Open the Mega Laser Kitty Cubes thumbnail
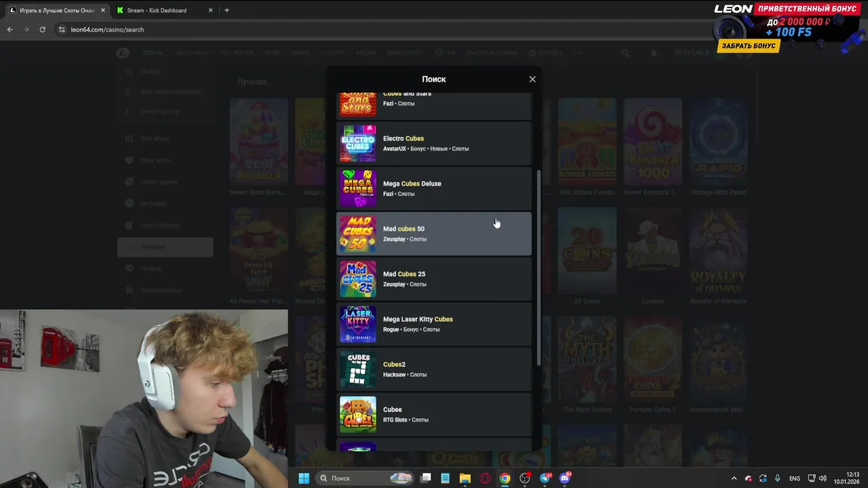The height and width of the screenshot is (488, 868). pyautogui.click(x=358, y=324)
